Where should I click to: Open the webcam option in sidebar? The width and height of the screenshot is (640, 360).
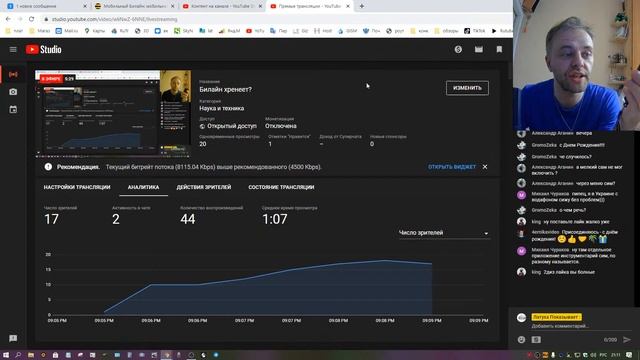click(13, 92)
